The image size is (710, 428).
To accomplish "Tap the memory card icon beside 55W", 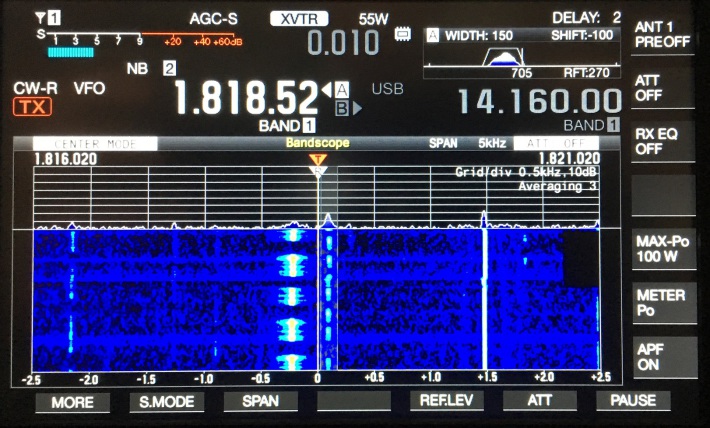I will (x=403, y=34).
